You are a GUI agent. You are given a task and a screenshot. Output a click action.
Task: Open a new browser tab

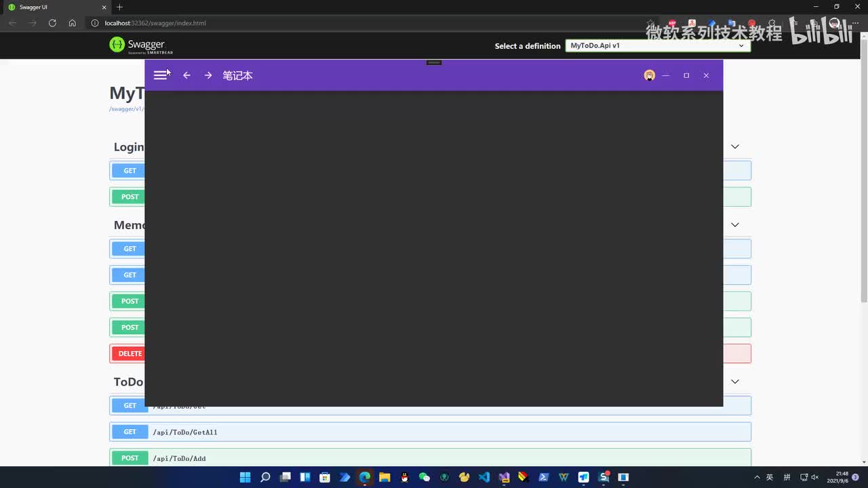[x=119, y=7]
